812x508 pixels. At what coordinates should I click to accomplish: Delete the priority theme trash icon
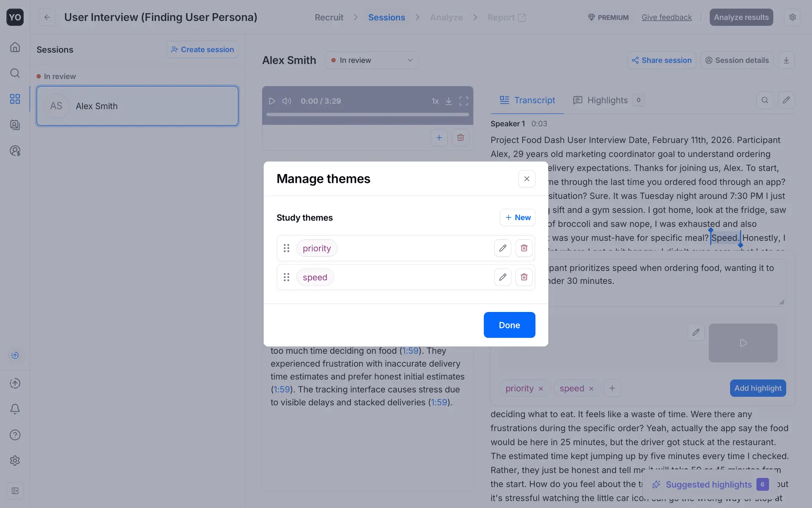[524, 248]
